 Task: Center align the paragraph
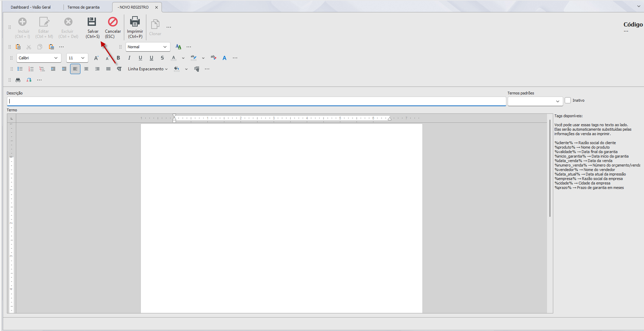point(86,69)
